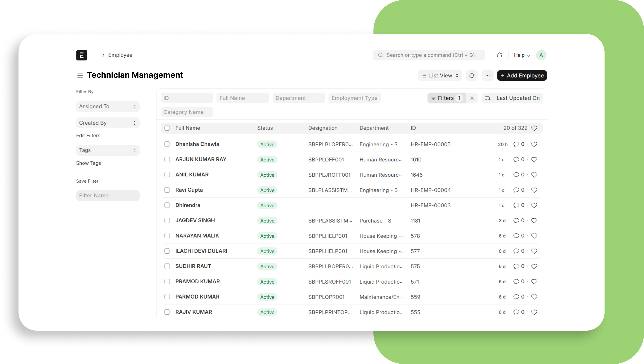Screen dimensions: 644x364
Task: Open the Help menu
Action: click(x=521, y=55)
